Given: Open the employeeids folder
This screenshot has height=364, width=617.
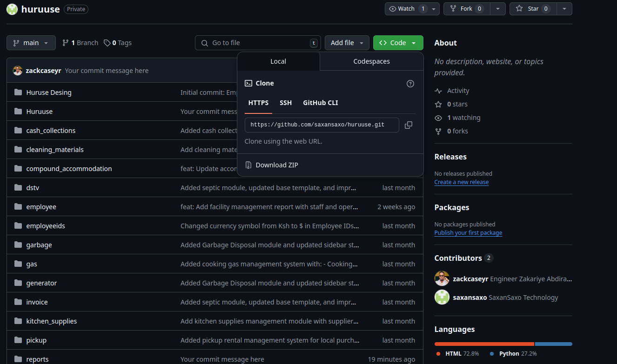Looking at the screenshot, I should 46,226.
